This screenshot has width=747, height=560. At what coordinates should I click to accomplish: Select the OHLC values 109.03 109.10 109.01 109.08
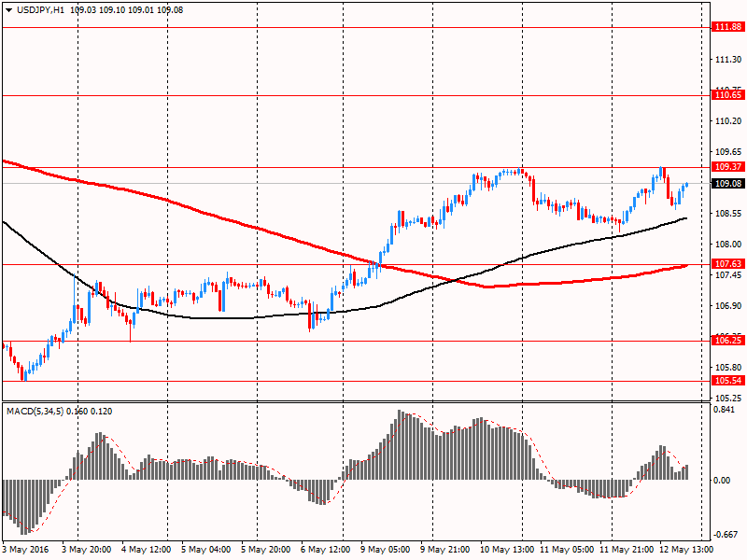(127, 10)
